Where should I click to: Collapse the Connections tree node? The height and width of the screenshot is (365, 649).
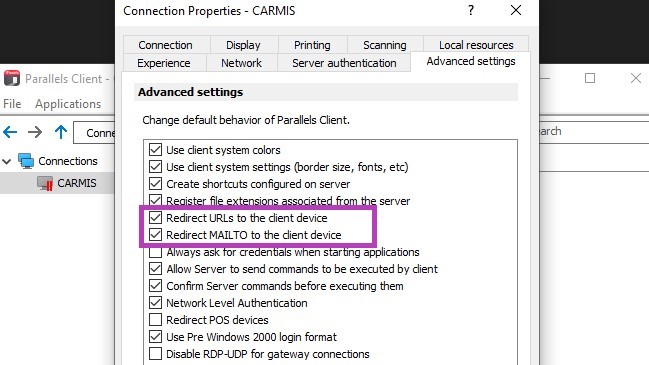pos(7,161)
